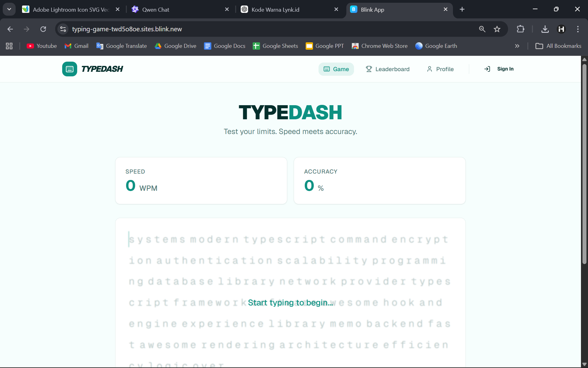Bookmark this page with star icon
The height and width of the screenshot is (368, 588).
[497, 29]
